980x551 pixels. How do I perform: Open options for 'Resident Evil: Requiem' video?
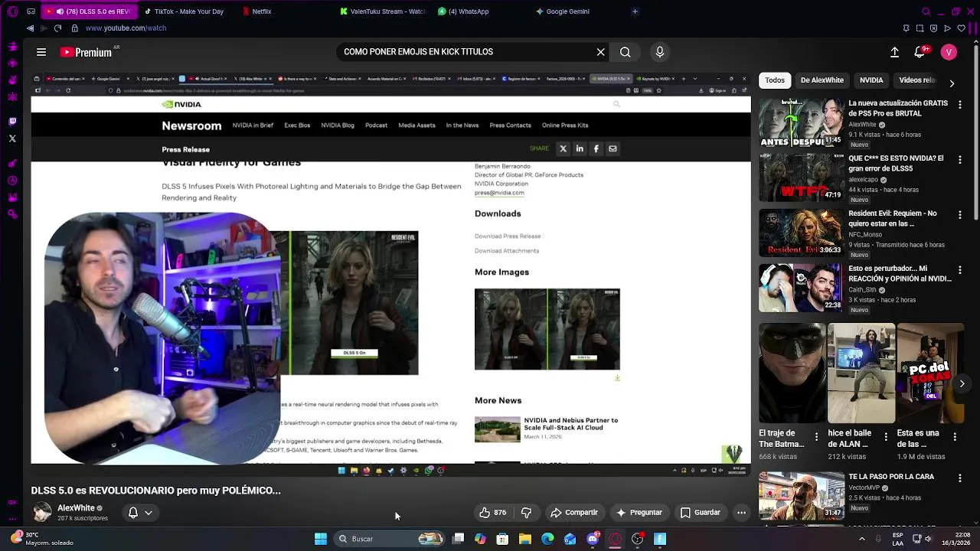click(x=960, y=215)
